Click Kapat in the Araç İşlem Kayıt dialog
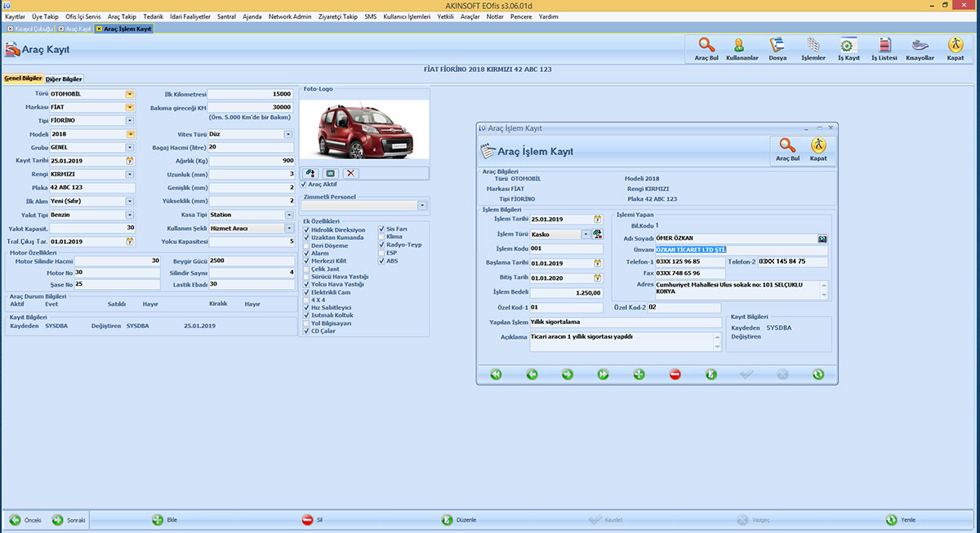Viewport: 980px width, 533px height. [x=817, y=149]
